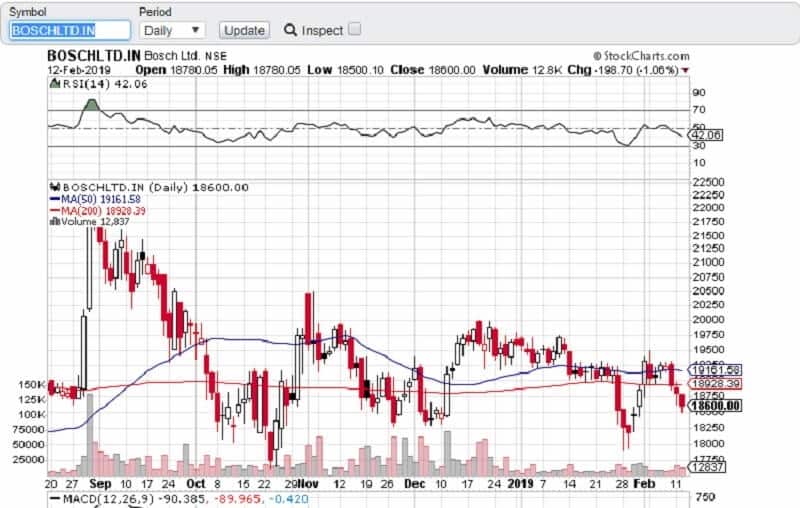Click the price tag 18600.00 on axis
This screenshot has width=800, height=508.
[x=714, y=405]
